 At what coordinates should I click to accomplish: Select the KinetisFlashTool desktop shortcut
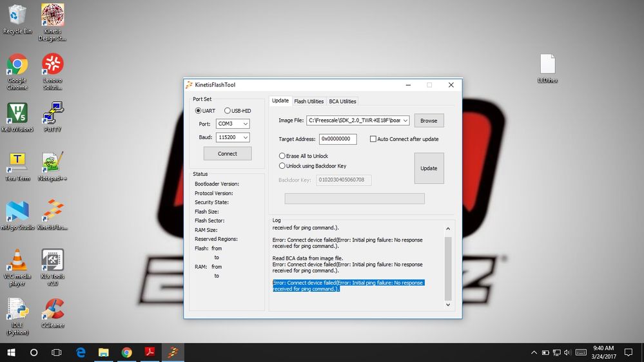tap(53, 215)
